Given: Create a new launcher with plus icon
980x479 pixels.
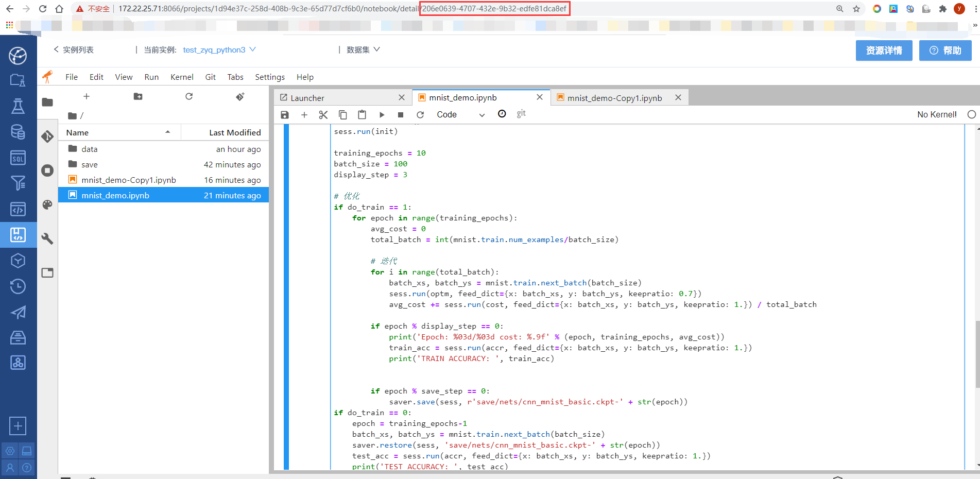Looking at the screenshot, I should [x=87, y=96].
